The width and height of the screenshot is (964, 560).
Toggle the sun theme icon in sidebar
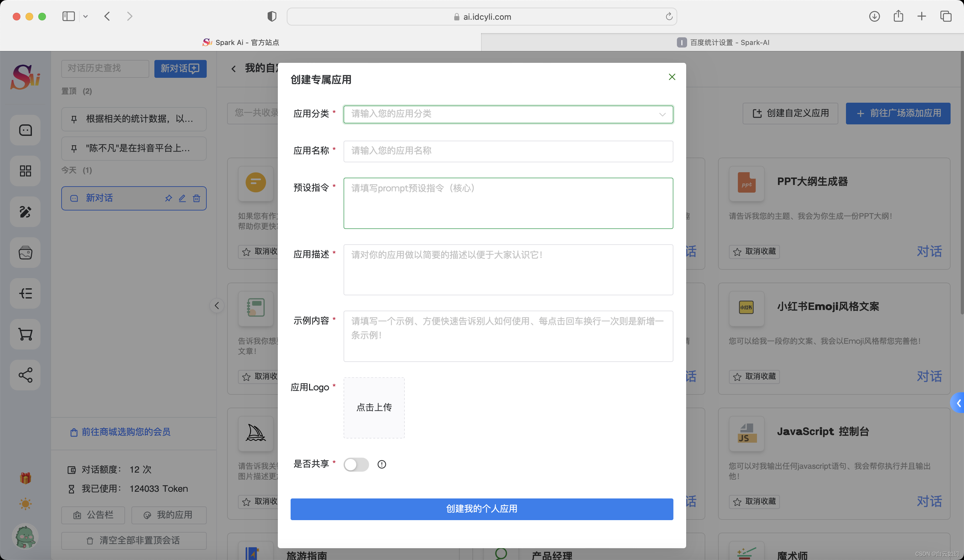[25, 504]
